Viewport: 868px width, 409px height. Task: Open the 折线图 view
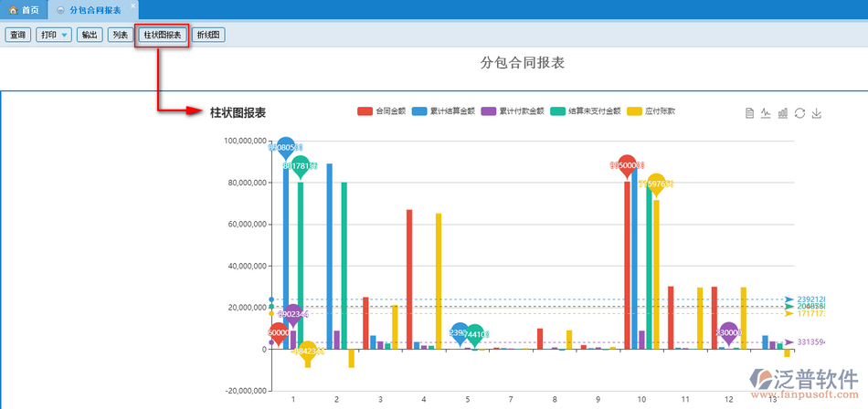tap(208, 36)
